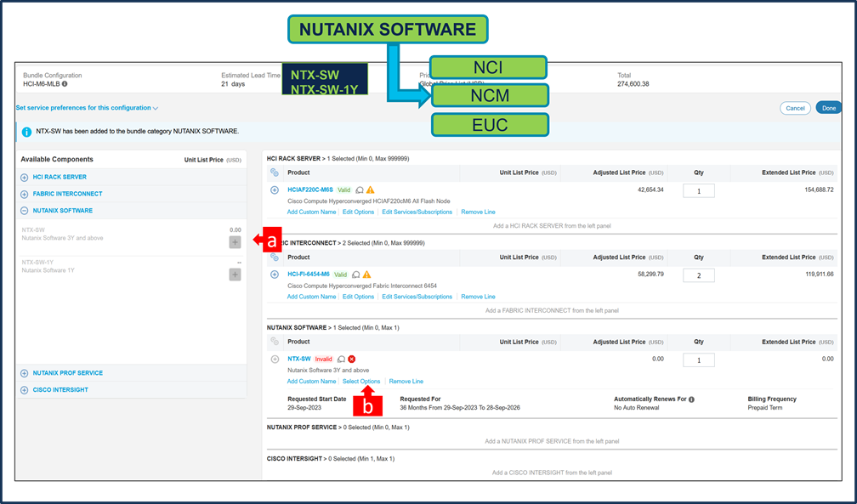Expand the HCI-FI-6454-M6 product row

(x=275, y=275)
